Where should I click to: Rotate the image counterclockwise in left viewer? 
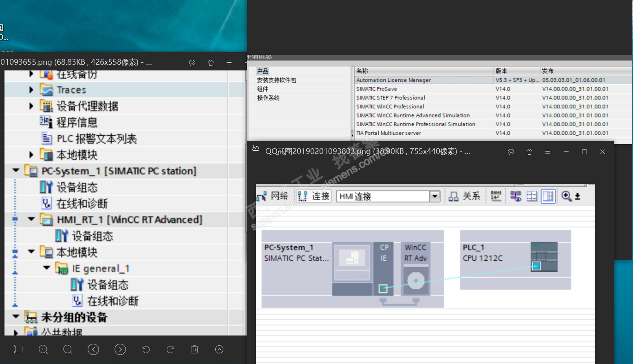146,349
